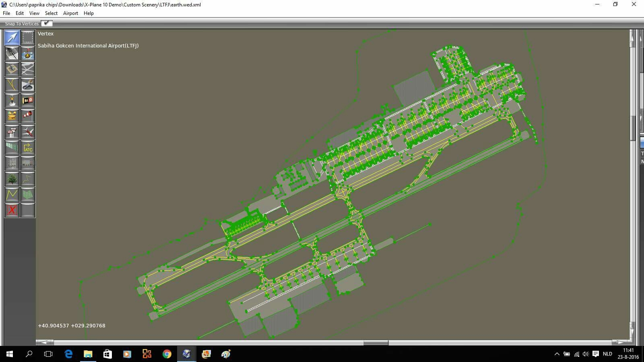Choose the Runway tool

(x=12, y=53)
